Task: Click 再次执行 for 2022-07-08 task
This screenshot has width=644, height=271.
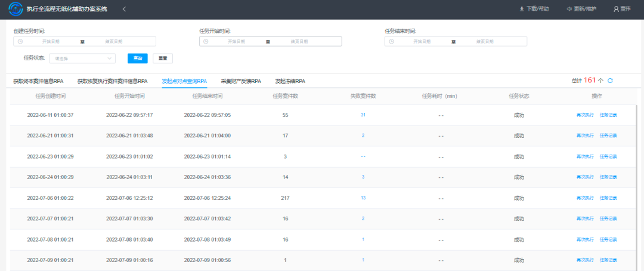Action: click(x=585, y=239)
